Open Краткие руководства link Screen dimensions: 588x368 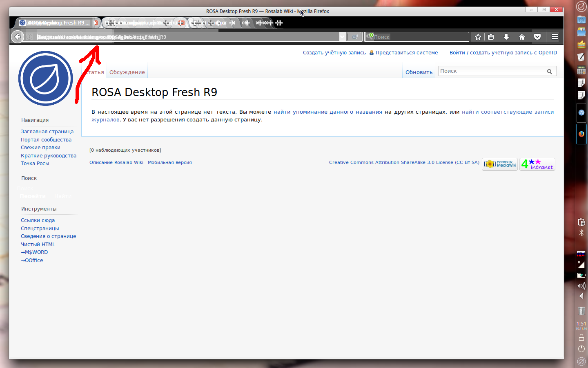point(49,156)
